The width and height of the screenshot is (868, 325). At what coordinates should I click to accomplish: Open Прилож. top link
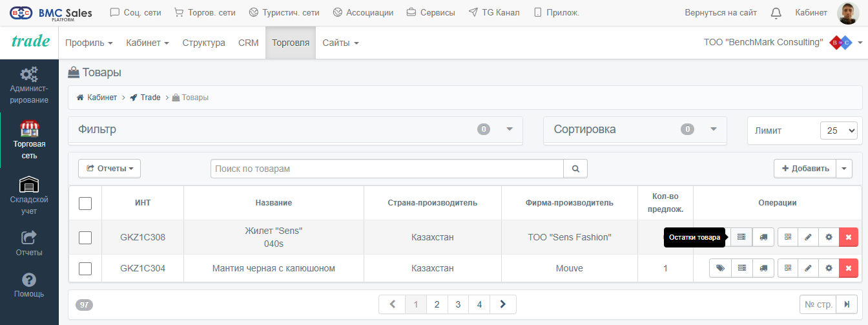click(x=556, y=12)
